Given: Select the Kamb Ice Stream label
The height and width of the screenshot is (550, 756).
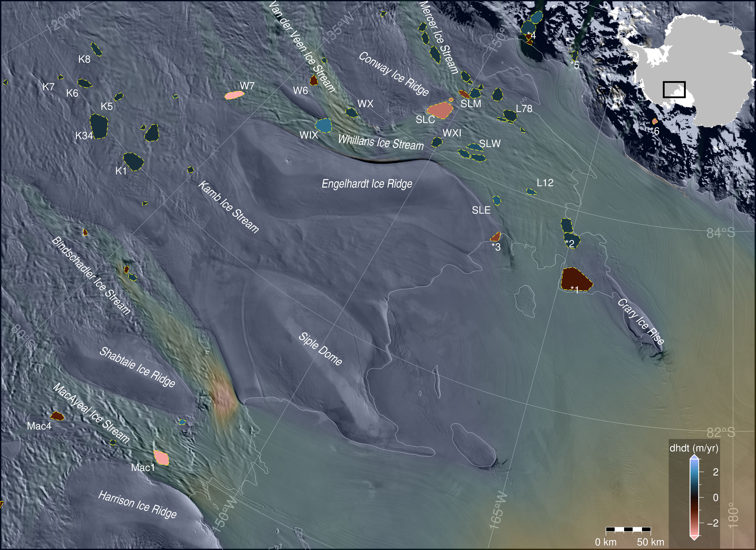Looking at the screenshot, I should pyautogui.click(x=229, y=207).
